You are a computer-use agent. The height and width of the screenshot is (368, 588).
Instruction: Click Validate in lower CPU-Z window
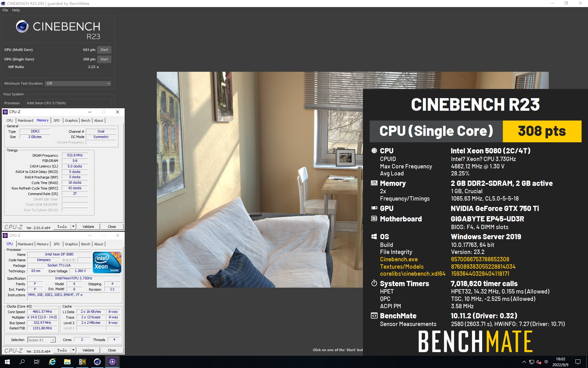click(88, 350)
